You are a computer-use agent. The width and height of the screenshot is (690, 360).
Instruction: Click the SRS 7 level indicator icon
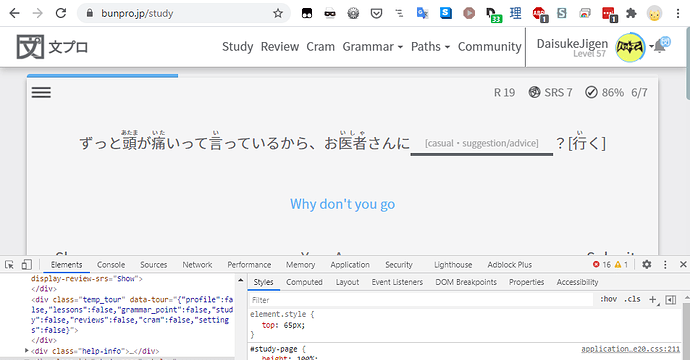coord(534,92)
